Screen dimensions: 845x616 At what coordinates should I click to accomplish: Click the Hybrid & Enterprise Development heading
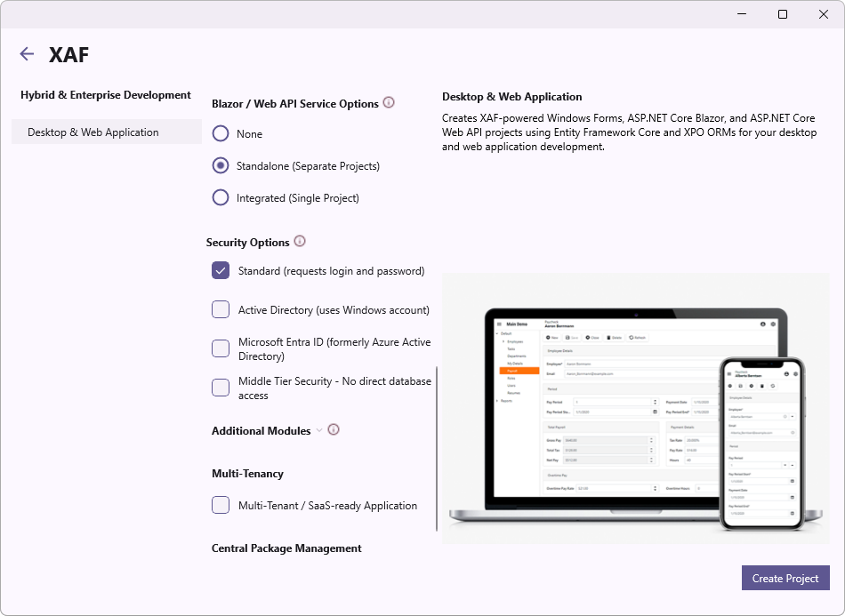point(106,94)
